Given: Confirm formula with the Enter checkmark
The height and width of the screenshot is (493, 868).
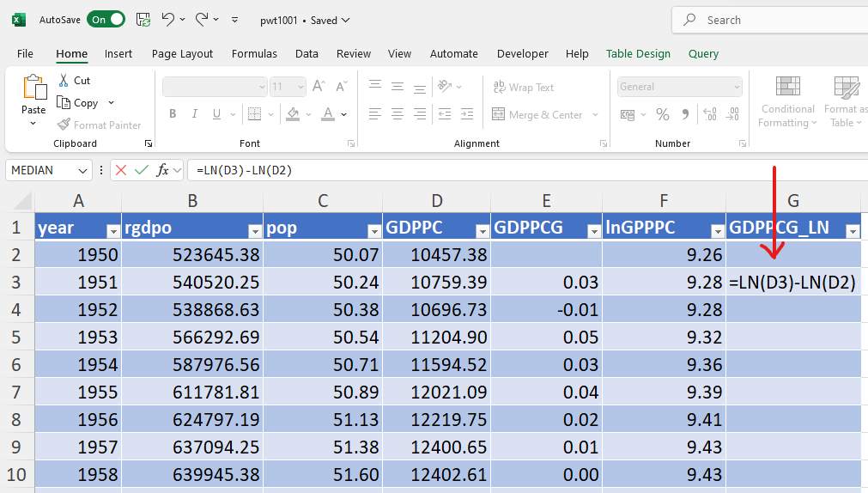Looking at the screenshot, I should point(142,170).
